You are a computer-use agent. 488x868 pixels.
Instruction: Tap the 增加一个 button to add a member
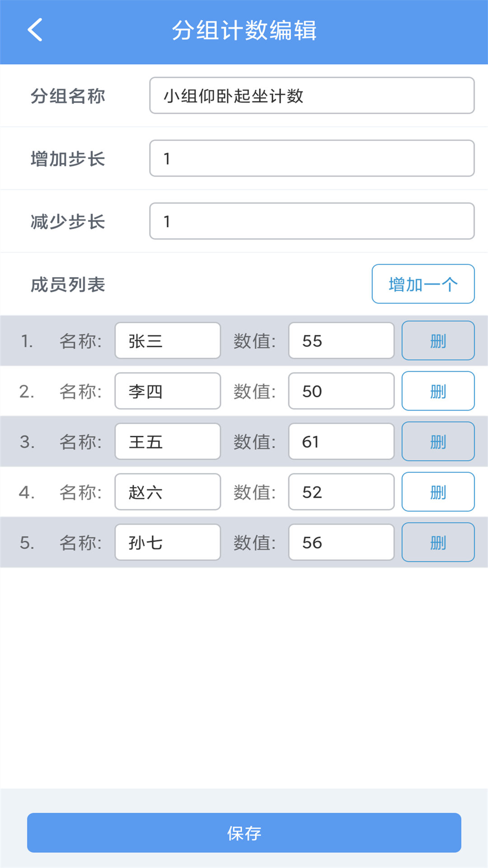coord(423,283)
